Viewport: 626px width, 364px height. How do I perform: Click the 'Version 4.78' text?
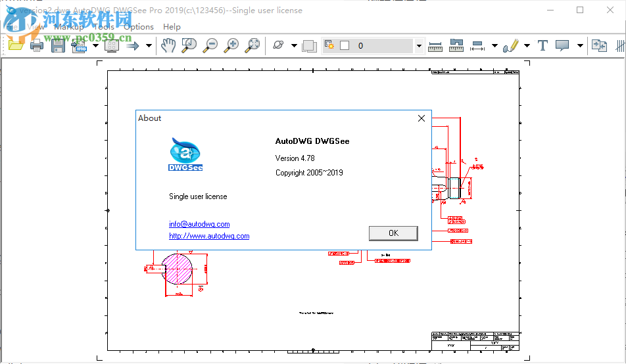click(x=295, y=158)
